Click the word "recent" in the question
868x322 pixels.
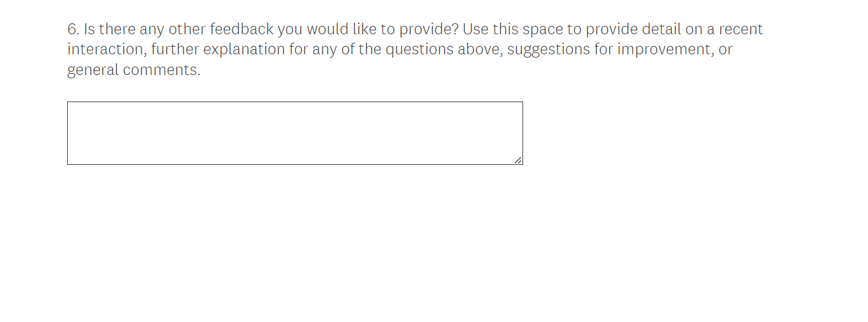tap(741, 29)
